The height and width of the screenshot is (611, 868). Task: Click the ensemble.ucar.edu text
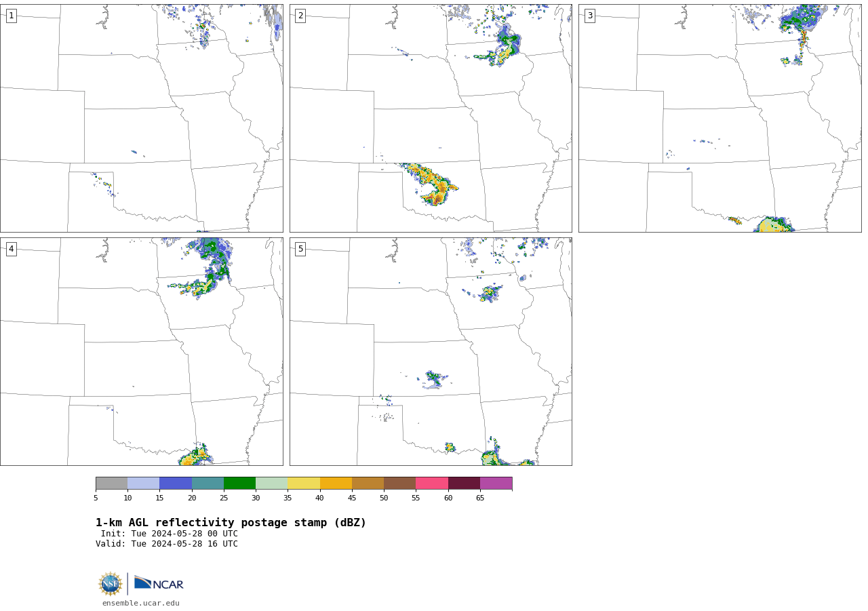pyautogui.click(x=141, y=604)
